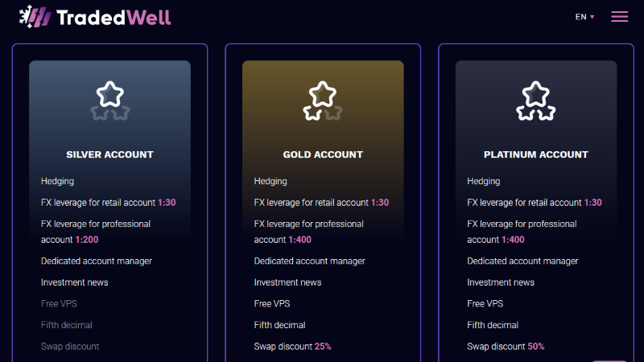Click Free VPS in Gold card
This screenshot has width=644, height=362.
(272, 304)
